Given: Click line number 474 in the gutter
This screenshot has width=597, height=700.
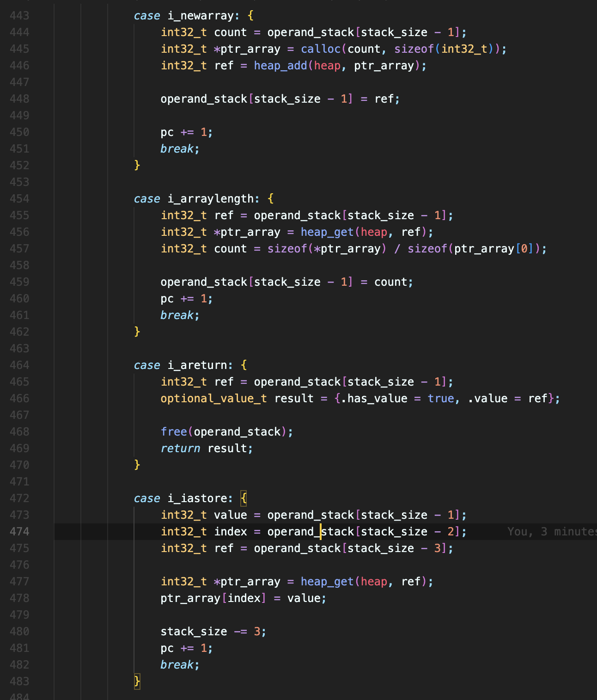Looking at the screenshot, I should click(19, 532).
